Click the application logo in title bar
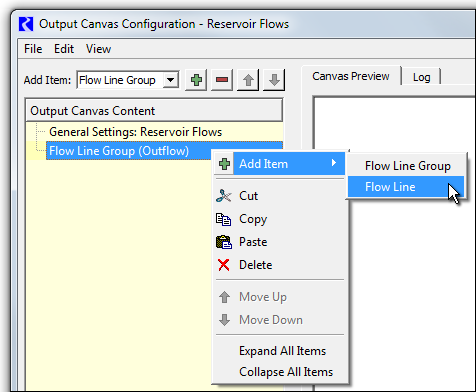 [x=26, y=24]
